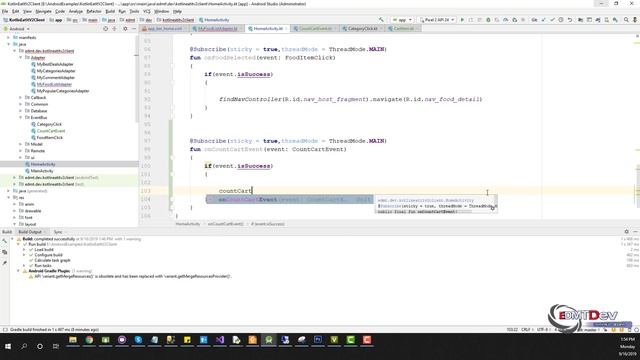Open the app run configuration dropdown
The image size is (640, 360).
(x=402, y=20)
